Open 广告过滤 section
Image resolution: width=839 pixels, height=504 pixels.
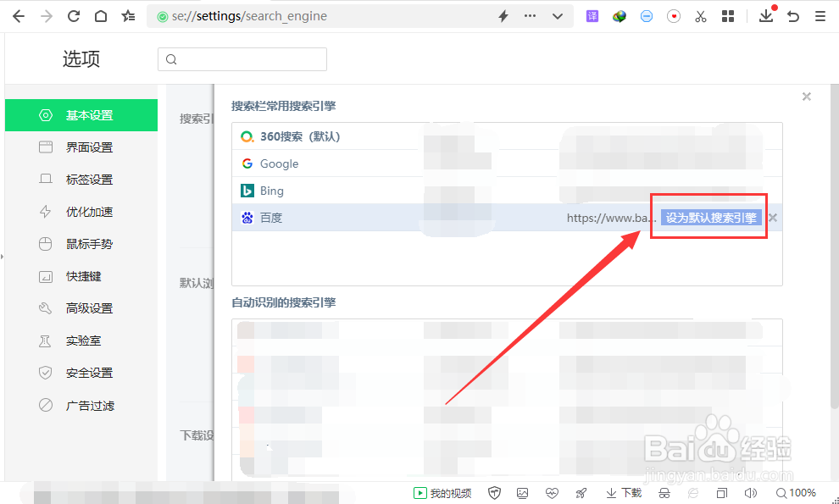point(81,406)
